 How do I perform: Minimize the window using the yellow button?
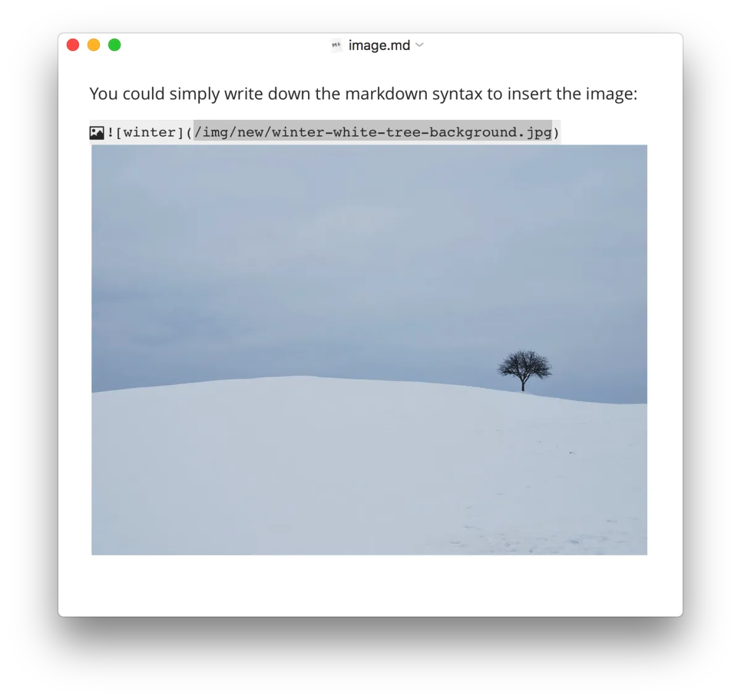[94, 45]
